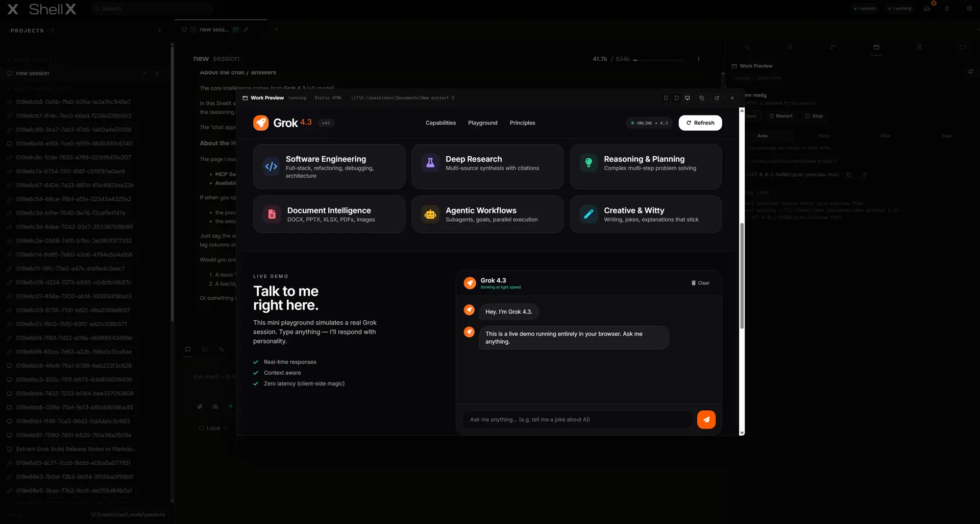Open Principles nav link in Grok page
This screenshot has width=980, height=524.
[x=522, y=123]
